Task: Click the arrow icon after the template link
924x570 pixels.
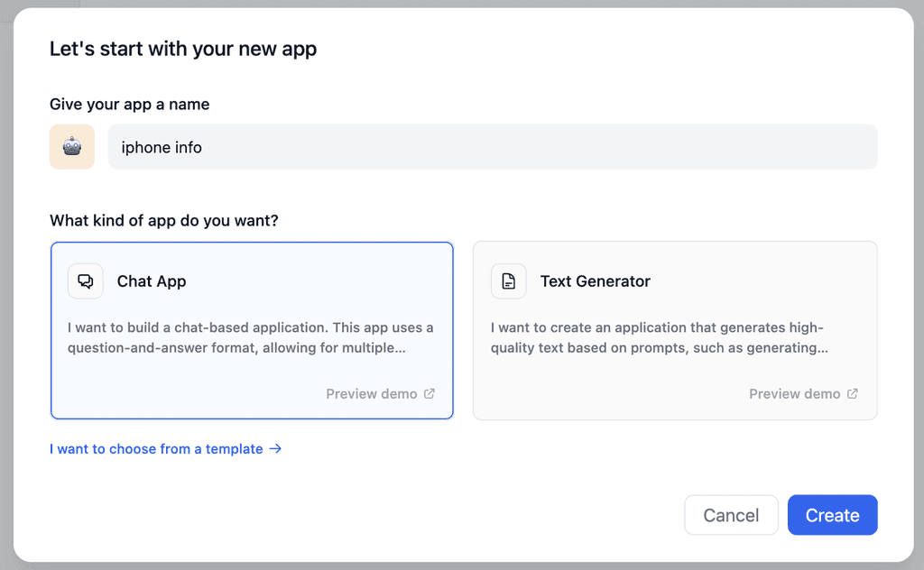Action: (275, 448)
